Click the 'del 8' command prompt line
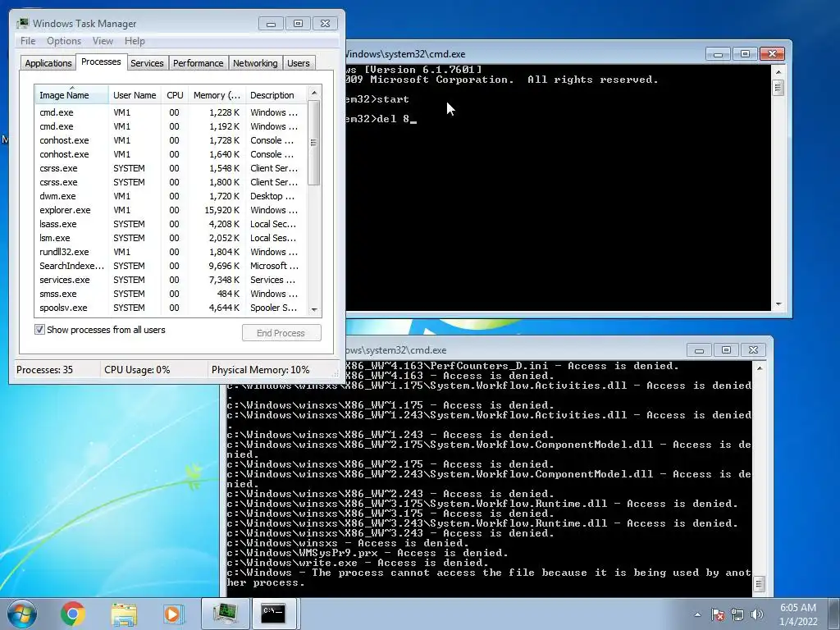840x630 pixels. [x=381, y=119]
